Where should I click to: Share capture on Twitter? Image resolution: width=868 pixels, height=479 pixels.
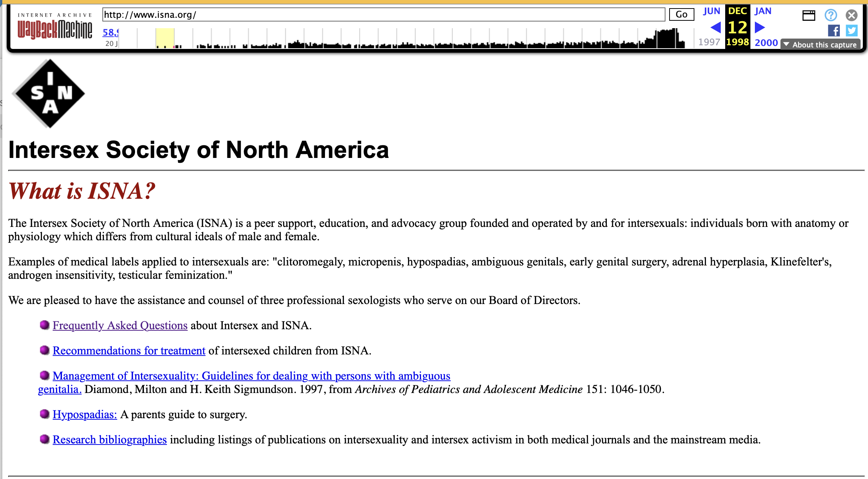(x=852, y=30)
